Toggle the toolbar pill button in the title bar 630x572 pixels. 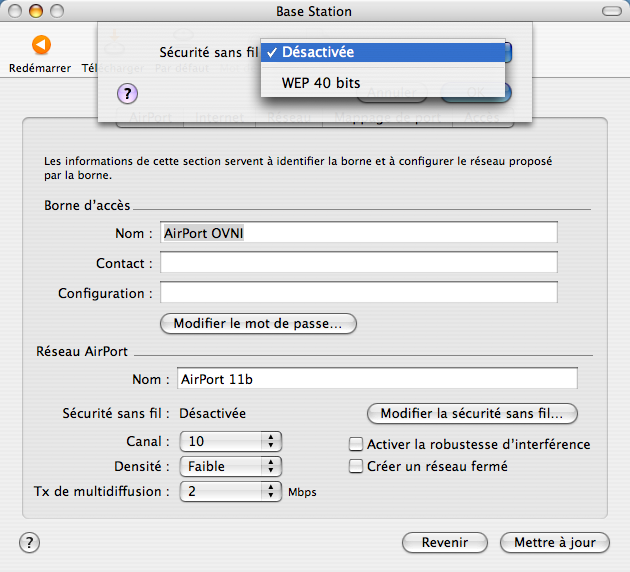(x=612, y=11)
